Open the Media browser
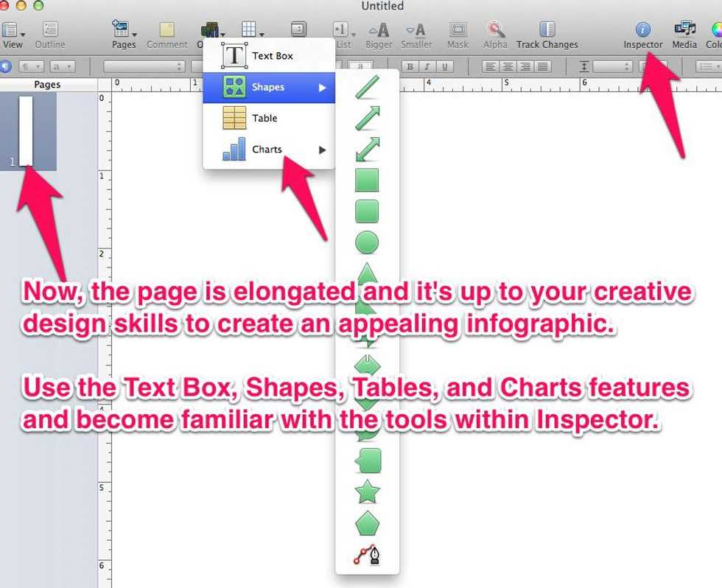 tap(684, 34)
